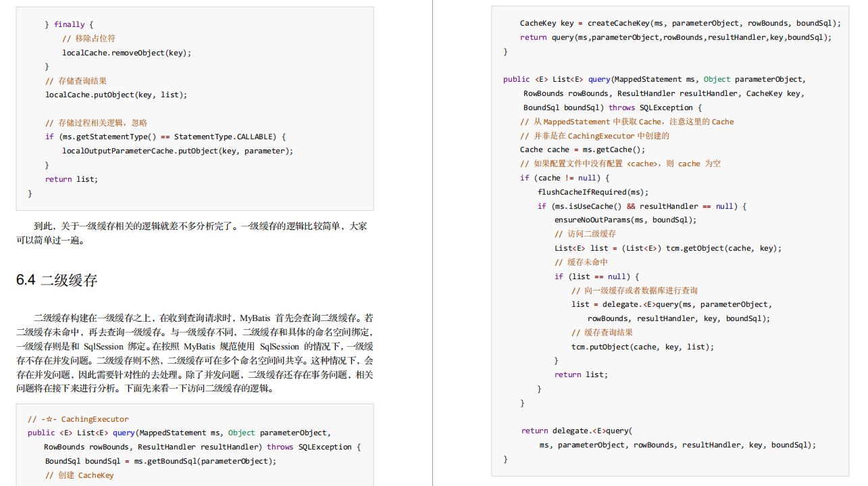
Task: Click the comment // 存储过程相关逻辑，忽略
Action: [96, 123]
